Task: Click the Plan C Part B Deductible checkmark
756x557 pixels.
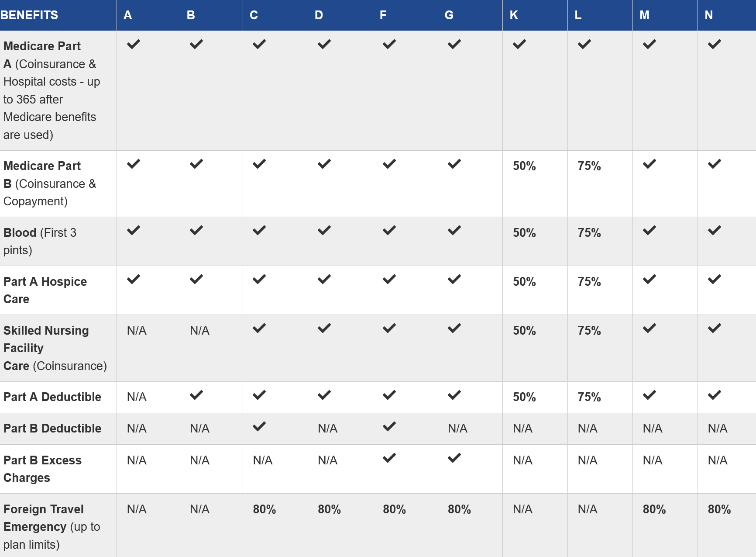Action: tap(259, 426)
